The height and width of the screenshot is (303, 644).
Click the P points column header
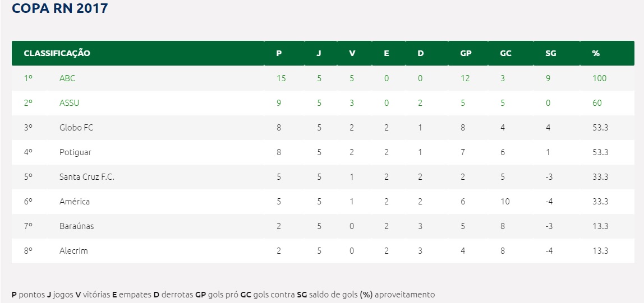(x=279, y=53)
